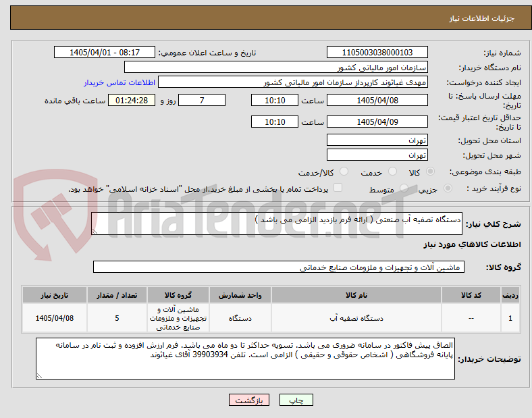532x418 pixels.
Task: Open the اطلاعات تماس خریدار link
Action: pos(119,82)
